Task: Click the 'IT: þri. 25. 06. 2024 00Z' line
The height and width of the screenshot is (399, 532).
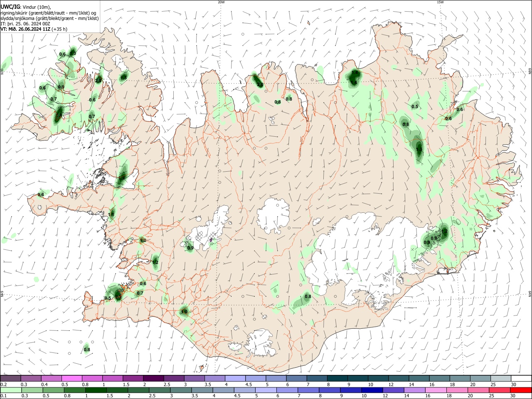Action: (x=25, y=24)
